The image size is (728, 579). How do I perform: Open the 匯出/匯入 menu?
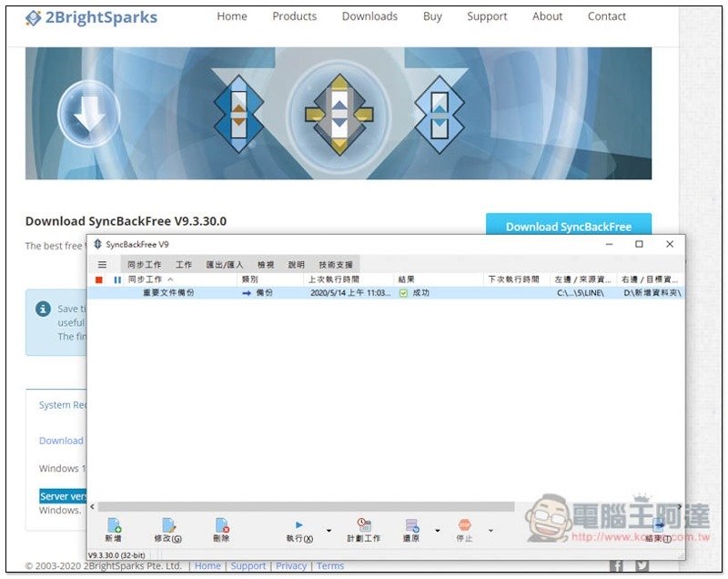(x=225, y=264)
